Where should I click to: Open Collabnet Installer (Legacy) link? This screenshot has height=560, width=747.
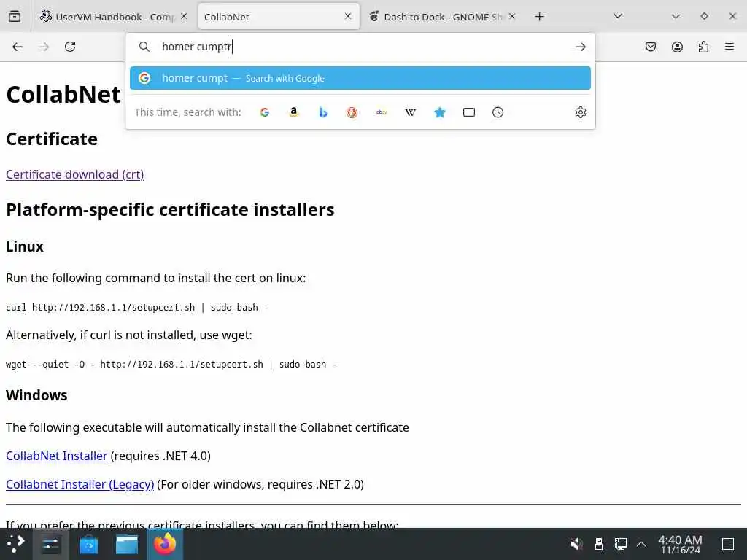point(80,484)
